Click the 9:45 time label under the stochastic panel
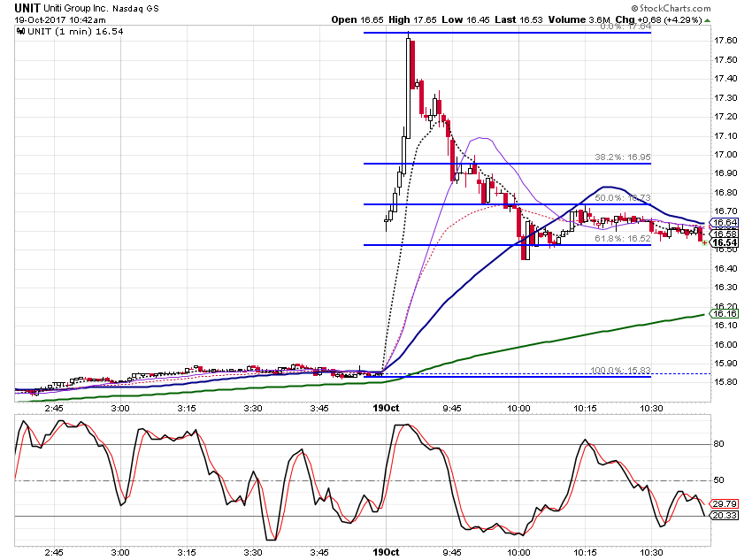The width and height of the screenshot is (752, 560). click(x=452, y=553)
